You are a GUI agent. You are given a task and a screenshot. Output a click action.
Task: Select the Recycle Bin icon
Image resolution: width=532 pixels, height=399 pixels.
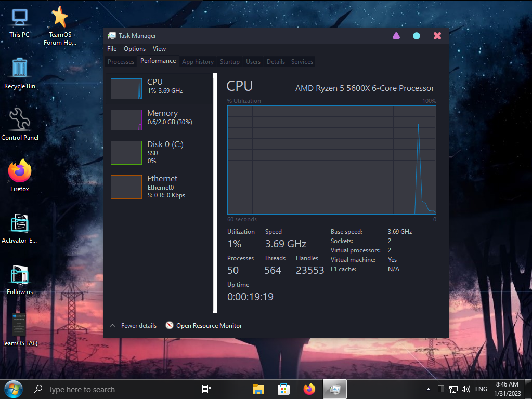(19, 74)
